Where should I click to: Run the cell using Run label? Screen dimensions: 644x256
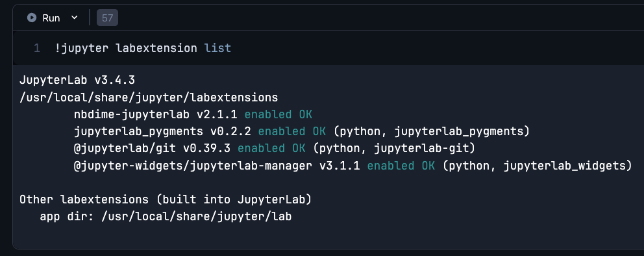click(51, 18)
